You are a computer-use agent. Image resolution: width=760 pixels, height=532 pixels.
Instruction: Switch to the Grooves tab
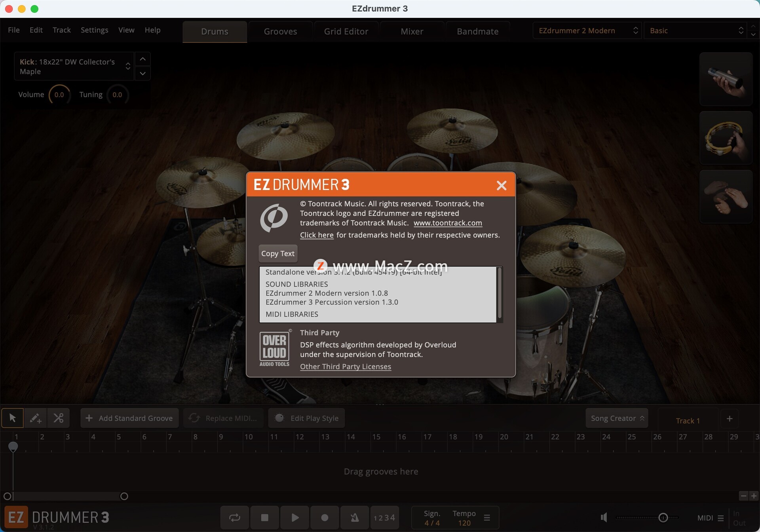(x=280, y=31)
